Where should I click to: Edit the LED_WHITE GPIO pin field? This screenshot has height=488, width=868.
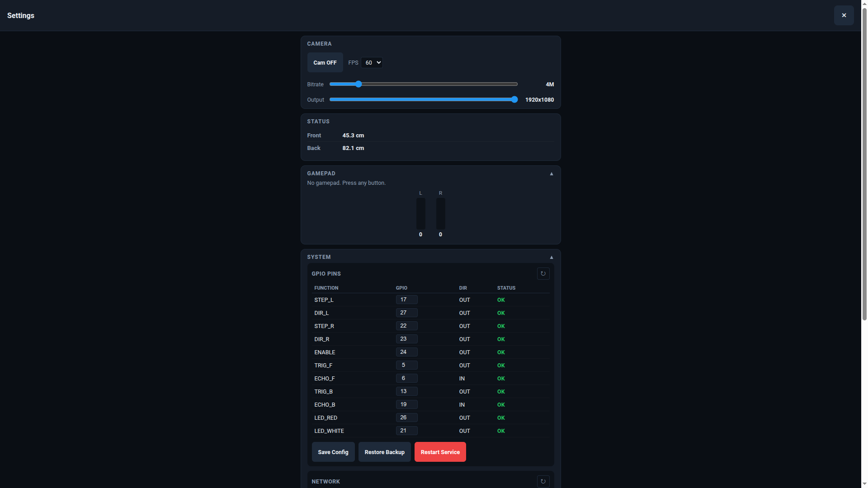[x=406, y=431]
